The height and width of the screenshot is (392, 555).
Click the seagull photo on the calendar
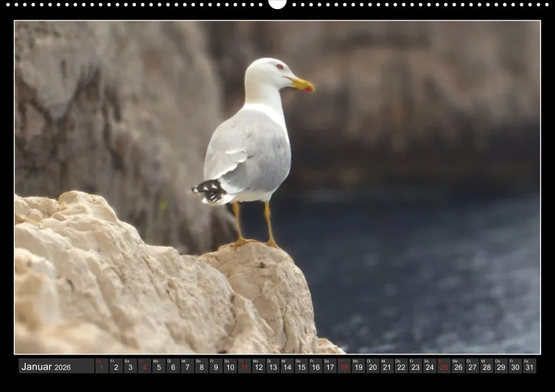pyautogui.click(x=277, y=187)
